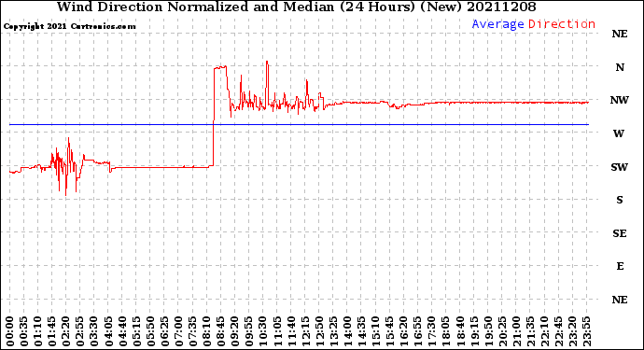Image resolution: width=644 pixels, height=350 pixels.
Task: Click the 16:20 time axis label
Action: 404,331
